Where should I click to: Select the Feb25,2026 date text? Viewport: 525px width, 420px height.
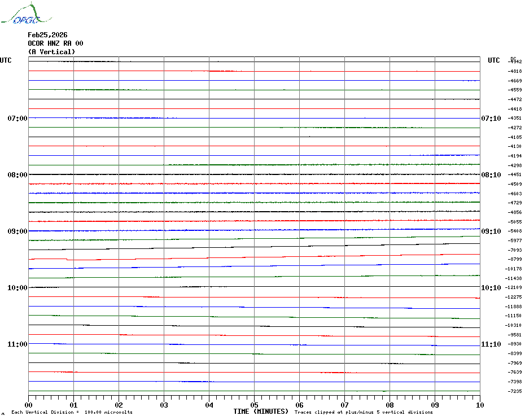click(x=47, y=35)
